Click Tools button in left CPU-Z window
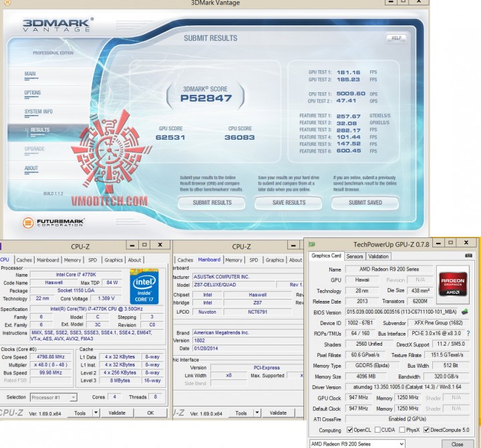Image resolution: width=481 pixels, height=448 pixels. [x=79, y=413]
